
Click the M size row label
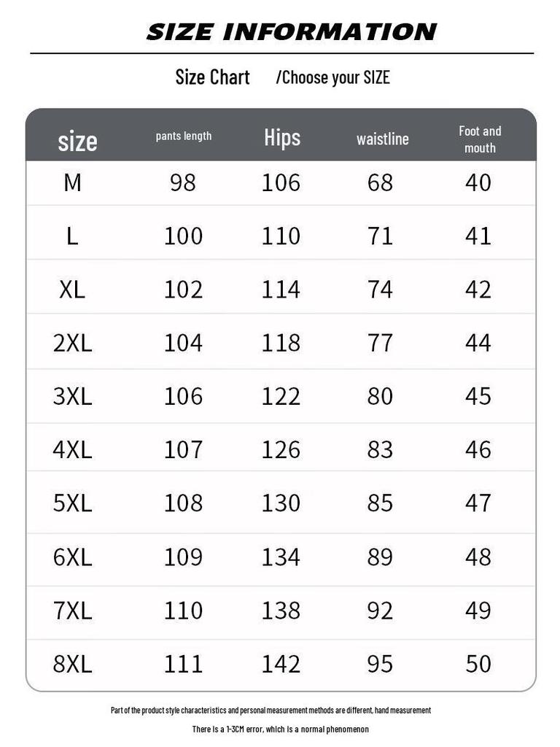pyautogui.click(x=72, y=182)
